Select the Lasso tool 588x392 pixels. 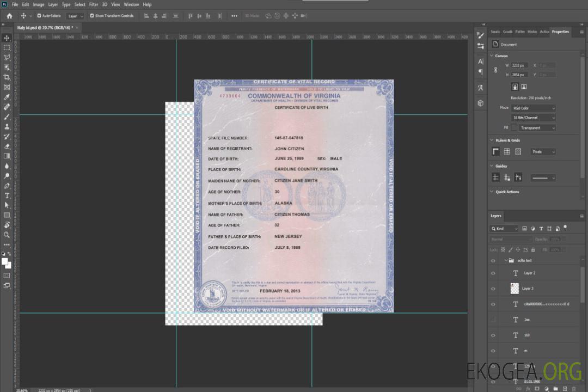[x=7, y=57]
